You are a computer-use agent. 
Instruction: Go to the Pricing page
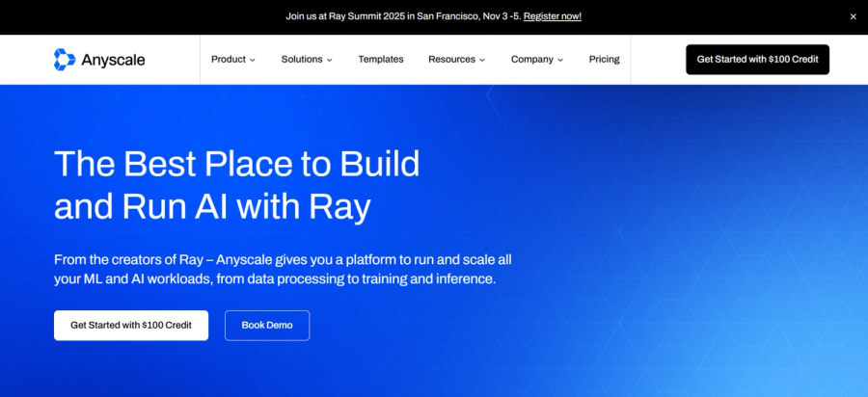(x=604, y=59)
